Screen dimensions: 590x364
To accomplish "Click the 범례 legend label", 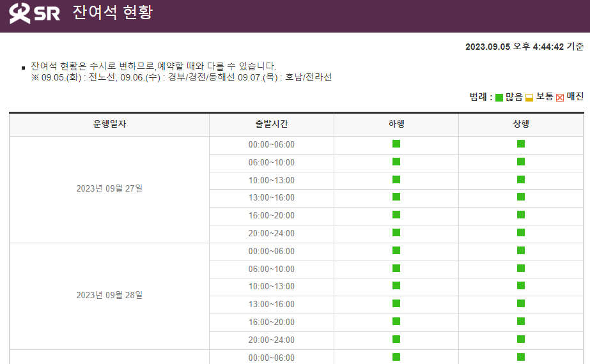I will tap(481, 97).
